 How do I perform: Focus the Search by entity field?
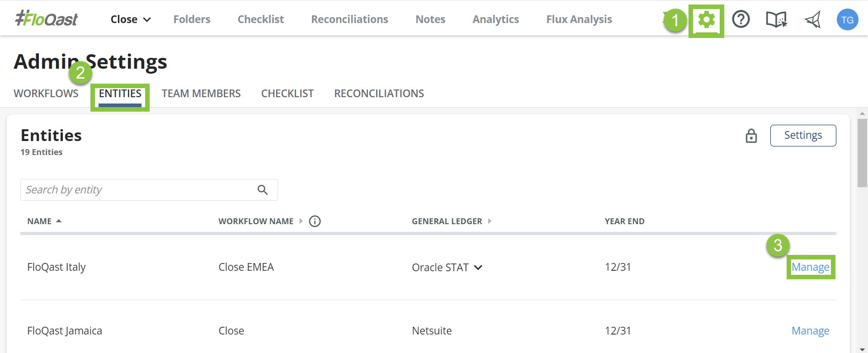(x=149, y=190)
